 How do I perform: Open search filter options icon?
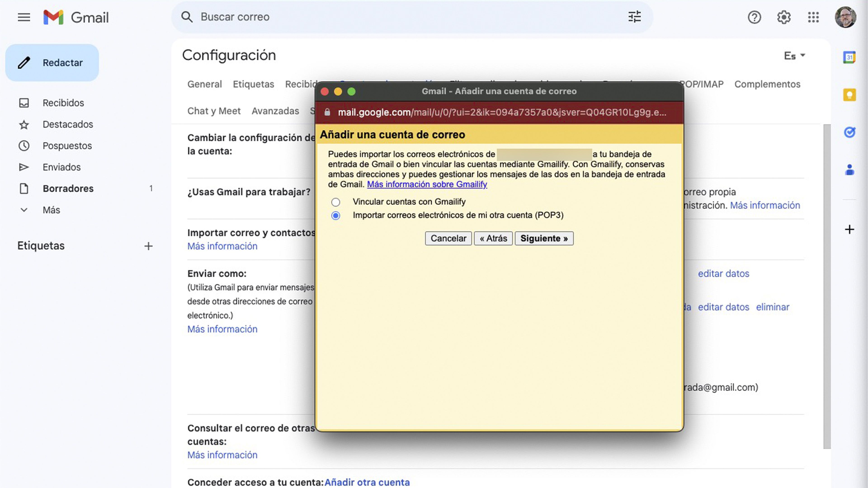pos(634,17)
